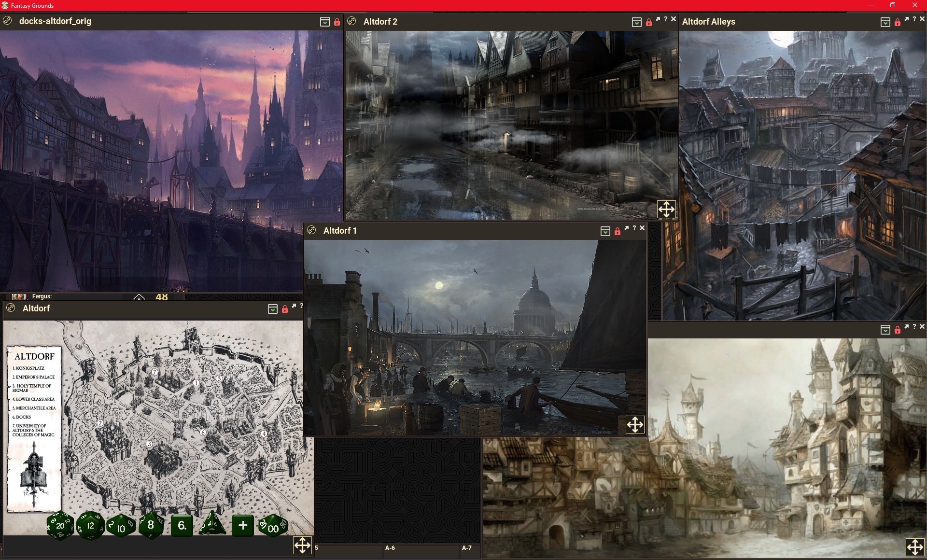This screenshot has width=927, height=560.
Task: Close the Altdorf 2 window
Action: (x=674, y=19)
